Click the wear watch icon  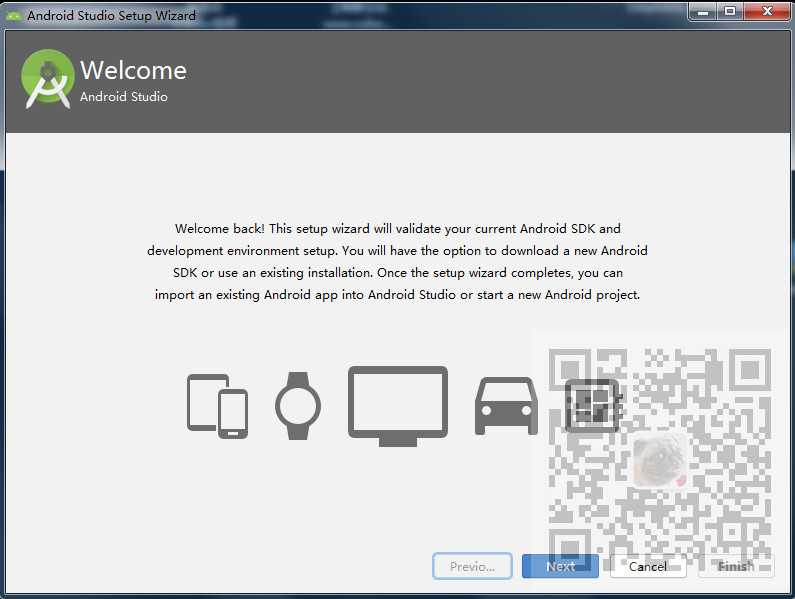pyautogui.click(x=298, y=406)
